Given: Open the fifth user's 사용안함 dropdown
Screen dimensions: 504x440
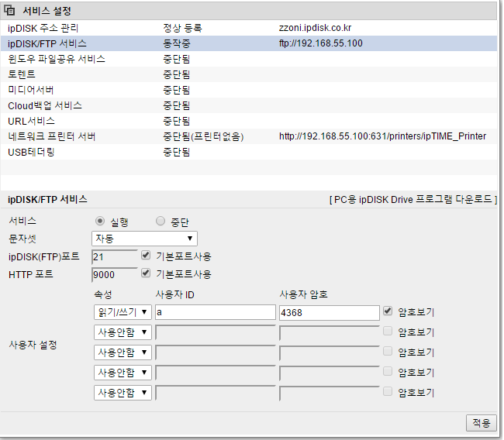Looking at the screenshot, I should [x=123, y=393].
